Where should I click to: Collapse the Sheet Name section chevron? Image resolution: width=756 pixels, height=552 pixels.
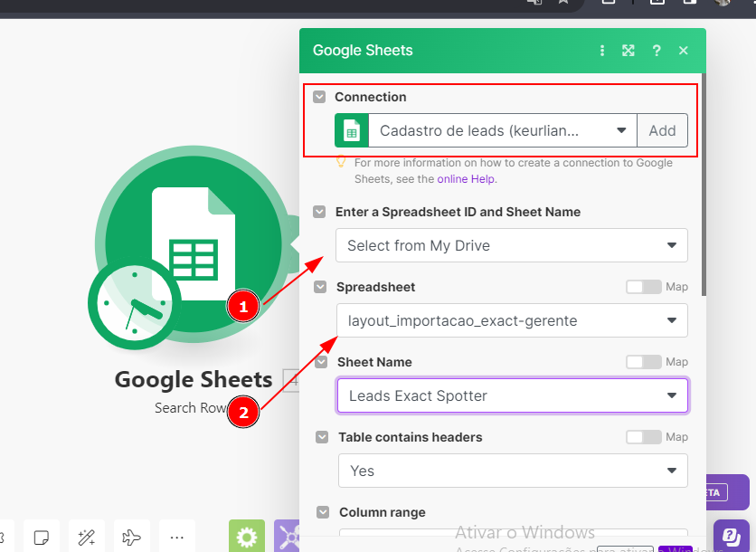(321, 362)
